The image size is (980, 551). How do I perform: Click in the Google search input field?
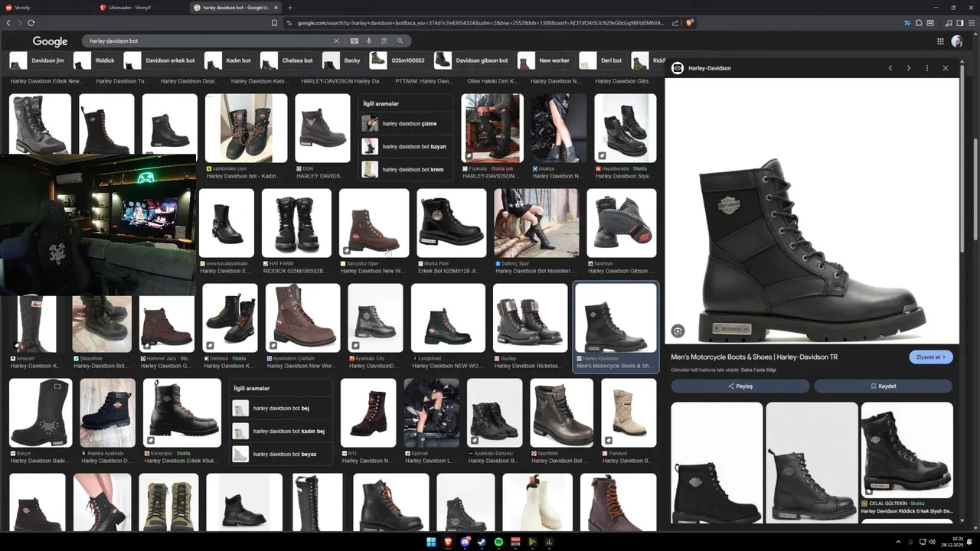tap(207, 41)
